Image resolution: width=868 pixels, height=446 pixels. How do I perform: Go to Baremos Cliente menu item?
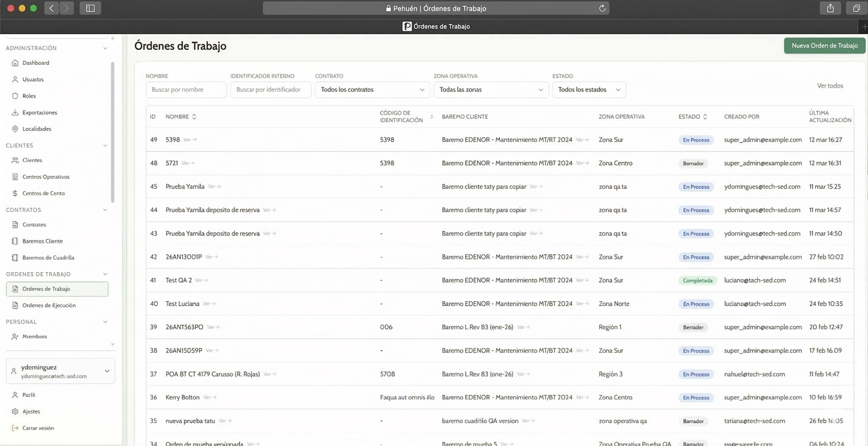42,241
